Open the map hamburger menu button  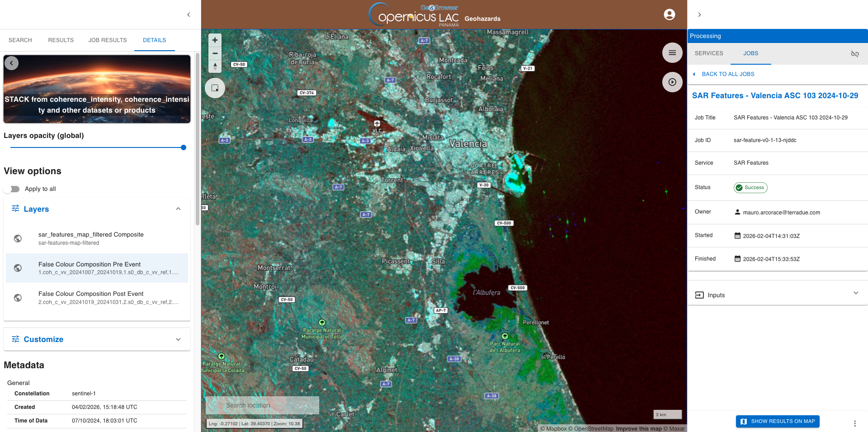(x=672, y=53)
